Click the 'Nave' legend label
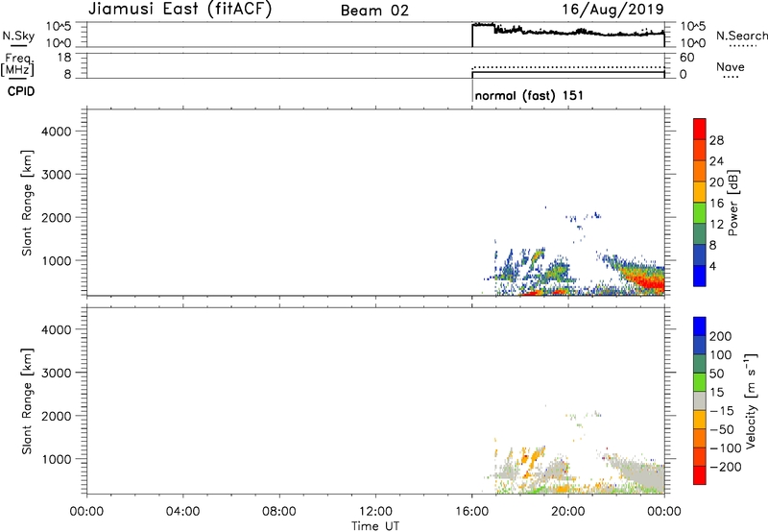This screenshot has width=768, height=532. coord(731,67)
